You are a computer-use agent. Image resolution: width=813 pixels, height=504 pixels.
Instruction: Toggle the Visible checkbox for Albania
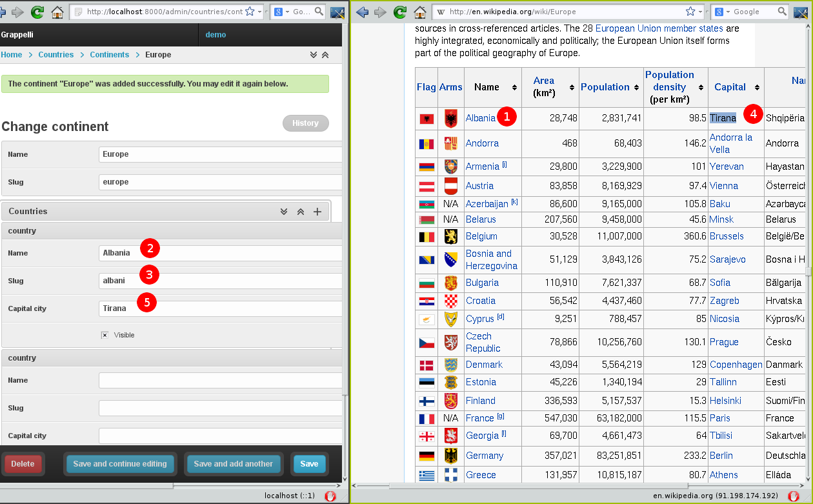(105, 335)
